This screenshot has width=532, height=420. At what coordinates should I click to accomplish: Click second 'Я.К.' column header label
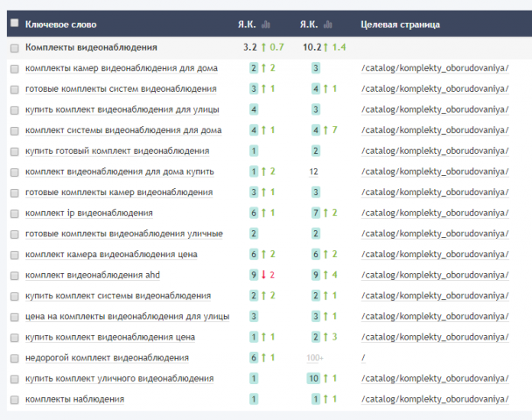point(309,24)
